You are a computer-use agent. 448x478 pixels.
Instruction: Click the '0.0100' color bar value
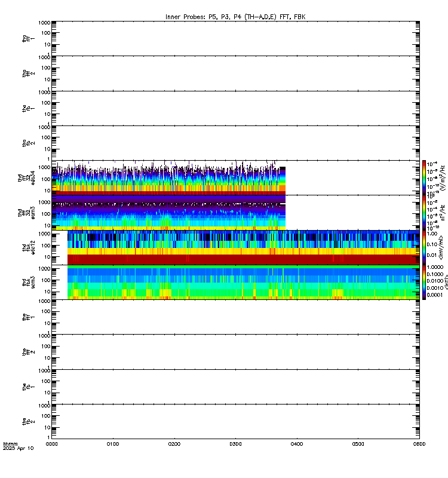tap(435, 281)
